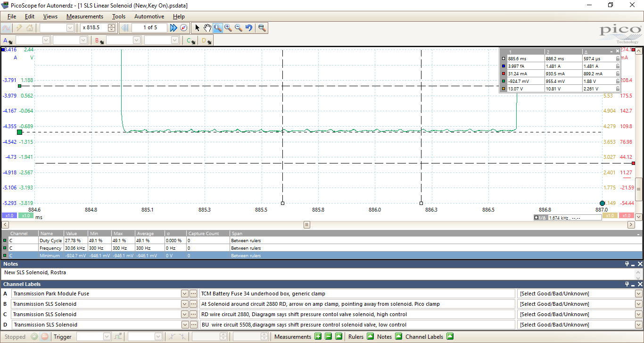Open the Tools menu
The height and width of the screenshot is (343, 644).
coord(119,16)
